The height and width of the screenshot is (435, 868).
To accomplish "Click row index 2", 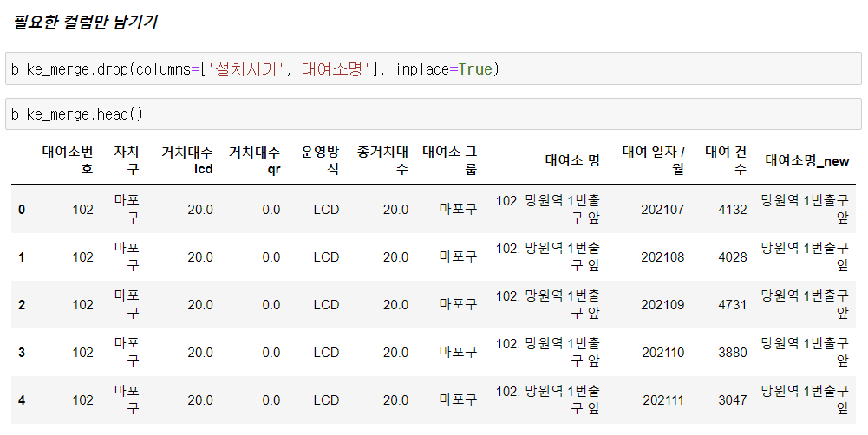I will pyautogui.click(x=22, y=304).
